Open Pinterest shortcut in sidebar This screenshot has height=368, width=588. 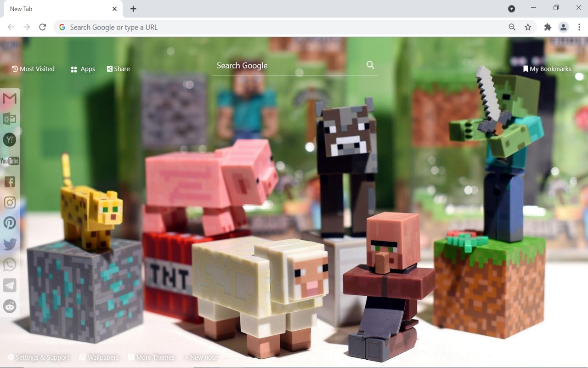click(10, 223)
